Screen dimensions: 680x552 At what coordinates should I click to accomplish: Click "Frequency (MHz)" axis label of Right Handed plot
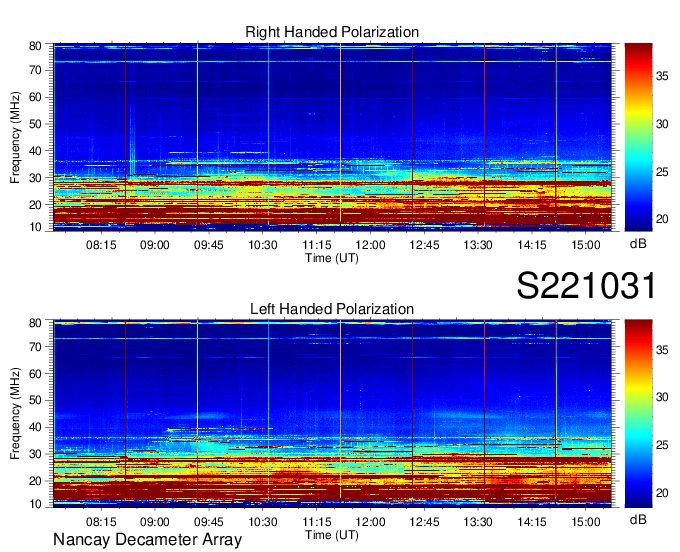tap(16, 137)
